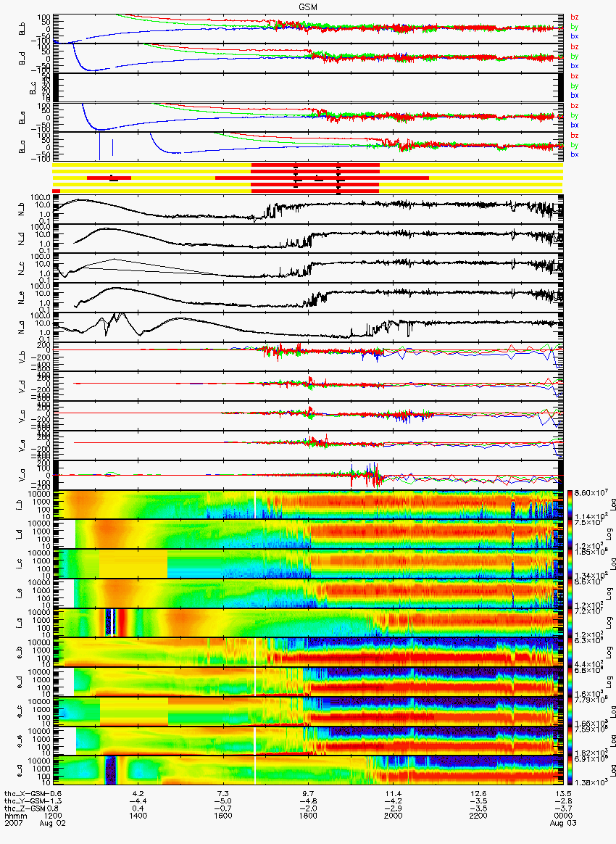Image resolution: width=616 pixels, height=844 pixels.
Task: Click the N_b density panel label
Action: coord(22,210)
